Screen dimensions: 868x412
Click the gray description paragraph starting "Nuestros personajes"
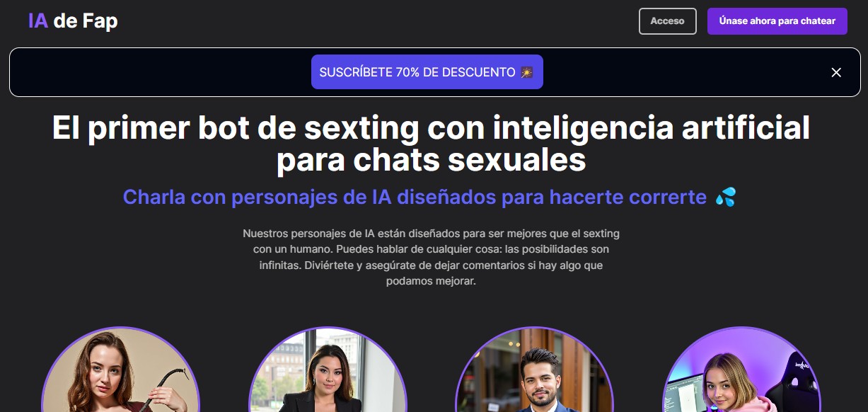click(431, 256)
